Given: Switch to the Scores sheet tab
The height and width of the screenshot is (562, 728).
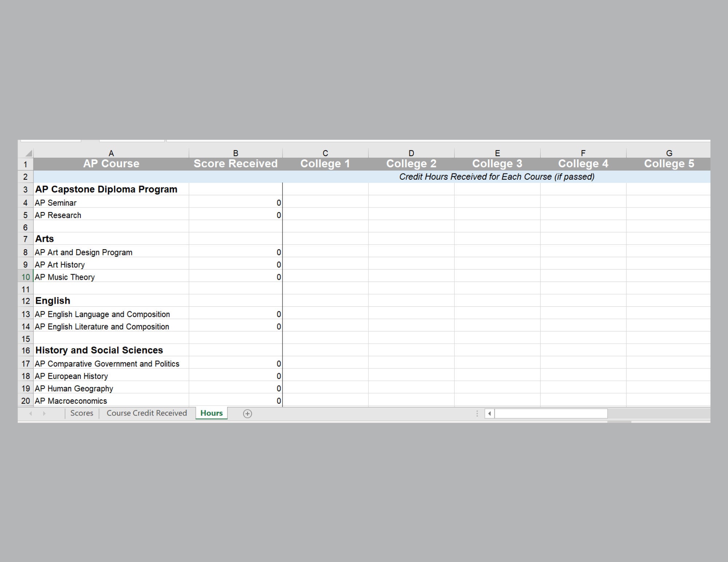Looking at the screenshot, I should (82, 413).
